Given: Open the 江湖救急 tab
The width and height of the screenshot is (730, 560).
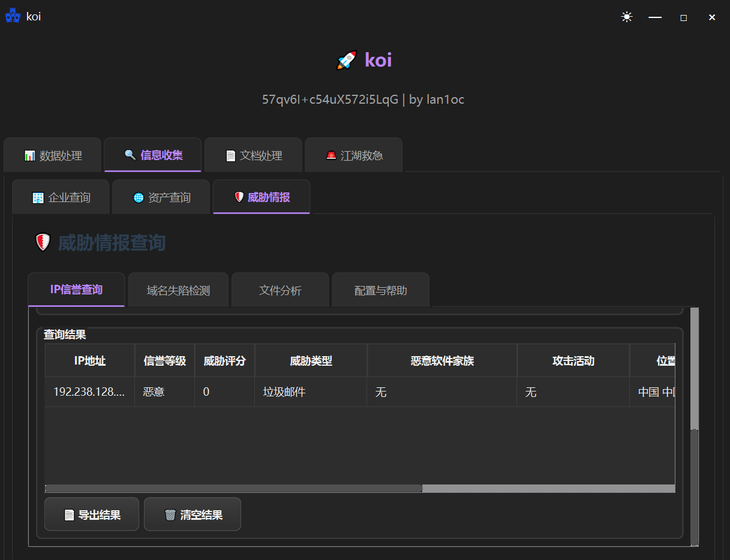Looking at the screenshot, I should coord(354,156).
